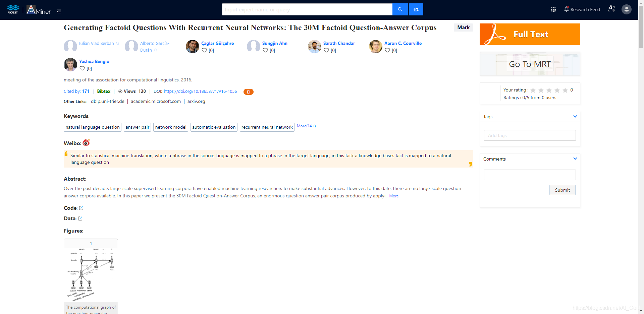Open the apps grid icon

click(553, 9)
